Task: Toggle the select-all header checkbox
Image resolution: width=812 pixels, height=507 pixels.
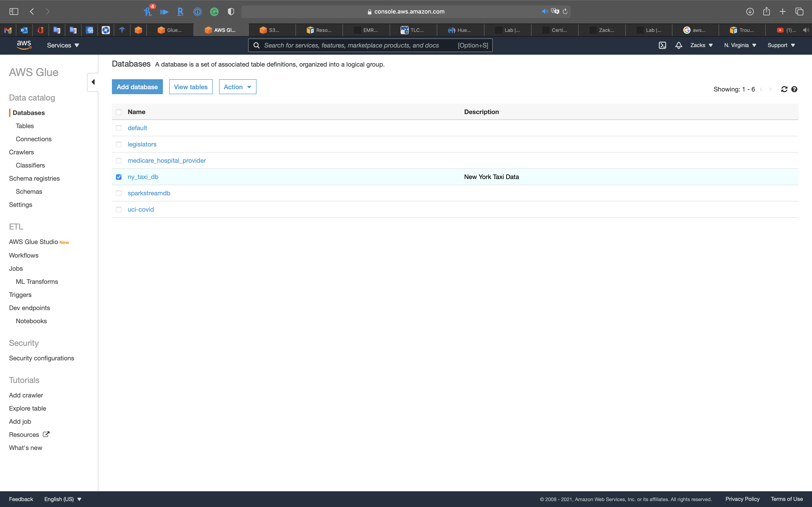Action: [x=119, y=112]
